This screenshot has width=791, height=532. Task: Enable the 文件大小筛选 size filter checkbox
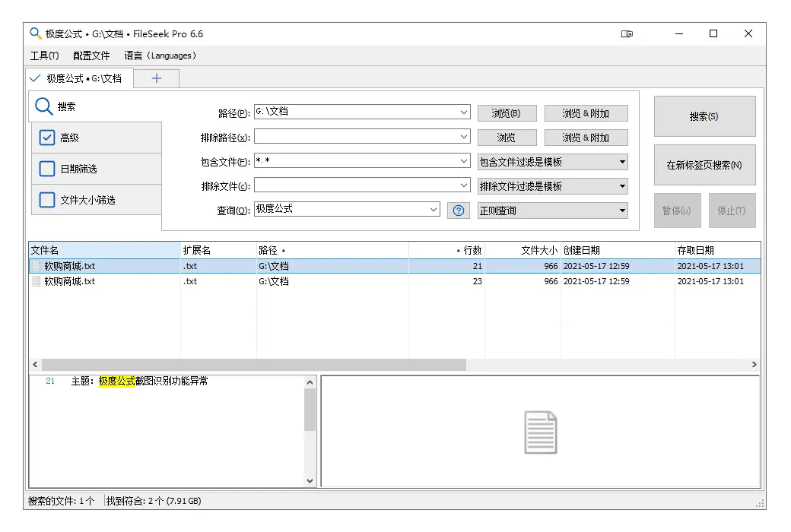click(47, 200)
